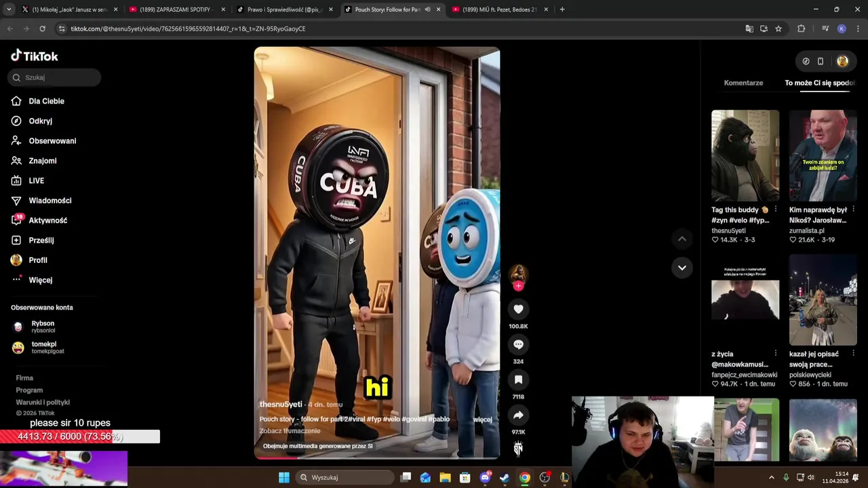Open Windows Start menu

click(284, 477)
